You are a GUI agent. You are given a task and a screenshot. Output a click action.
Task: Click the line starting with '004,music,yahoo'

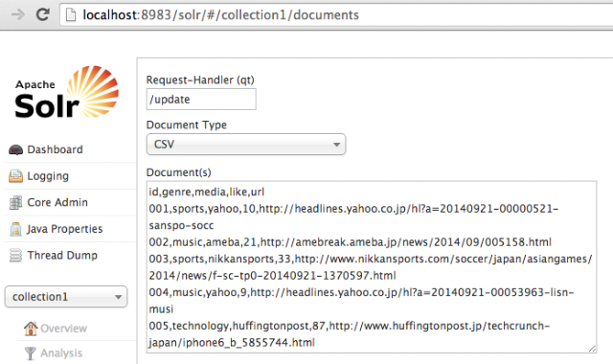click(x=361, y=301)
